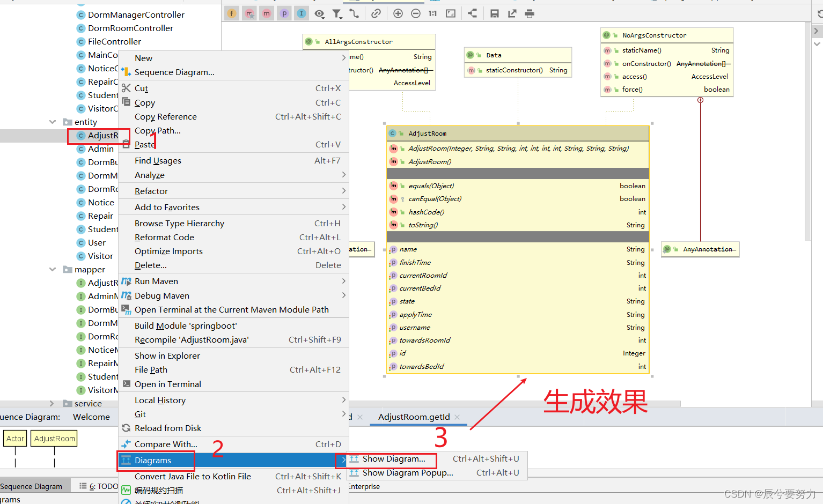
Task: Open the visibility eye dropdown
Action: click(x=319, y=13)
